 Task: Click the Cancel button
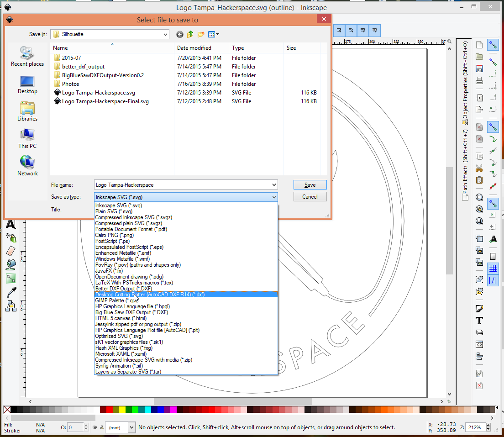[310, 197]
